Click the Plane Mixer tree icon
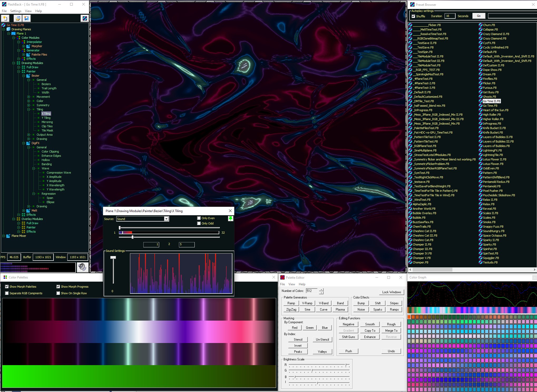Screen dimensions: 537x392 pos(8,236)
